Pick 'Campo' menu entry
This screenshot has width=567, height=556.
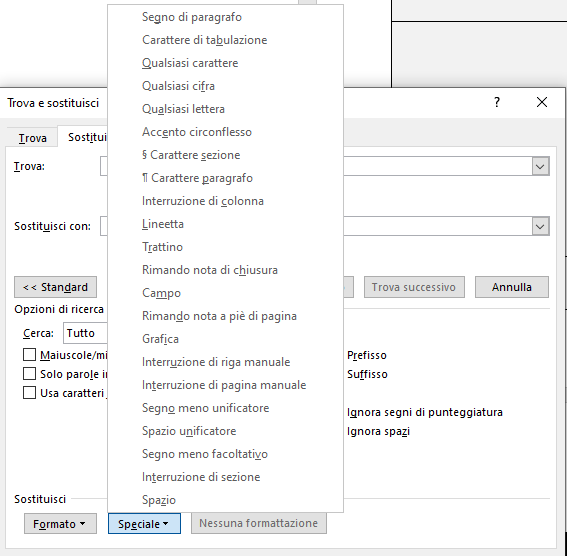point(225,293)
